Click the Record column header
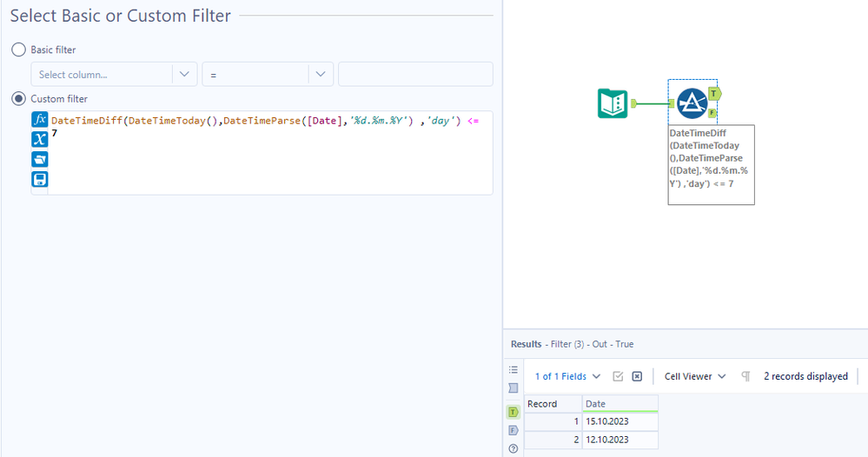This screenshot has width=868, height=457. 553,404
